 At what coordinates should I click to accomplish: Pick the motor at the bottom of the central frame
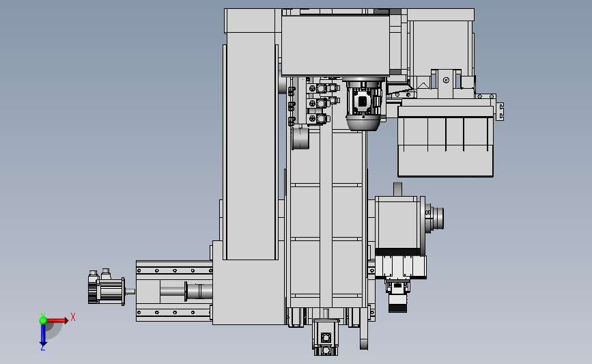[326, 336]
